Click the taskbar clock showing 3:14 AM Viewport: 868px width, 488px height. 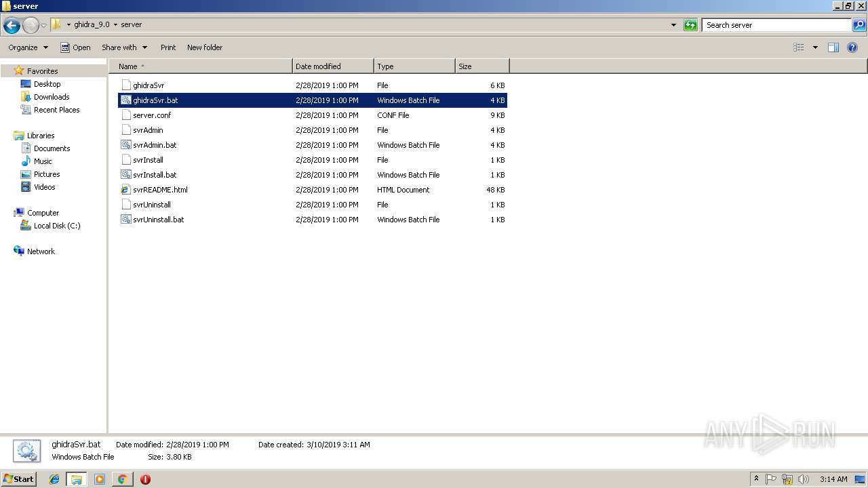point(833,479)
